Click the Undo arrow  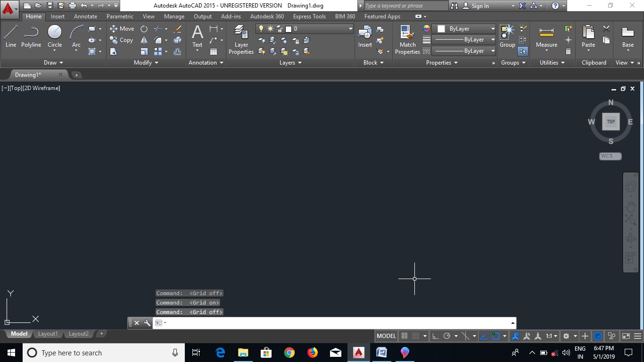tap(84, 6)
